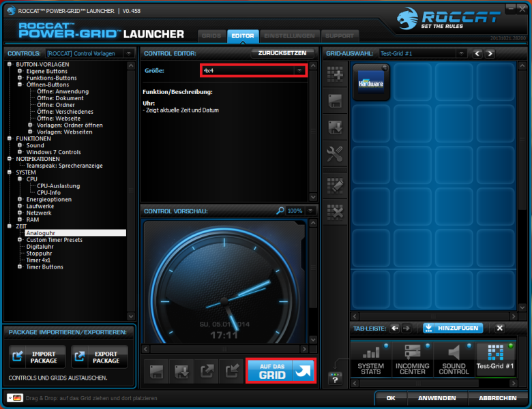Switch to the Editor tab
Image resolution: width=532 pixels, height=409 pixels.
click(243, 36)
